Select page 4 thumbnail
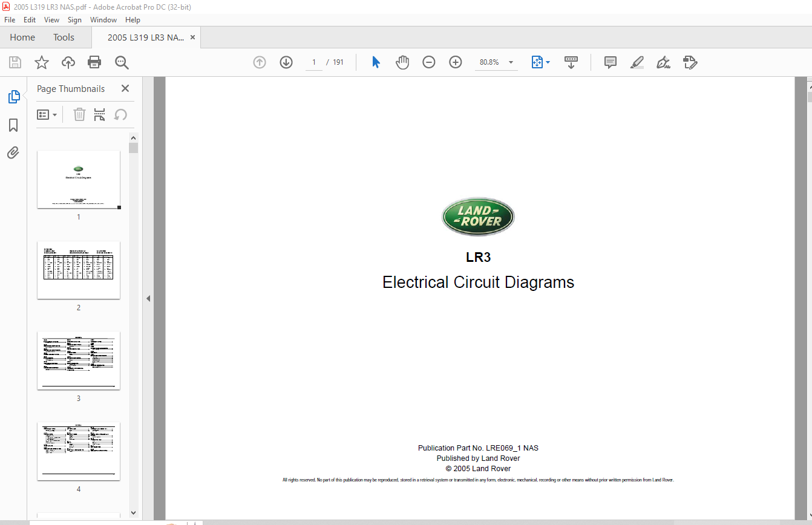 click(x=79, y=451)
